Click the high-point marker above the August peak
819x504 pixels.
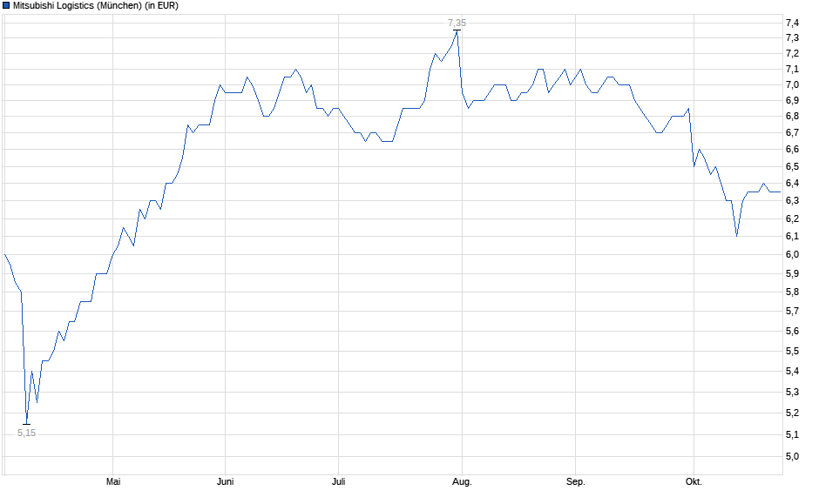457,30
